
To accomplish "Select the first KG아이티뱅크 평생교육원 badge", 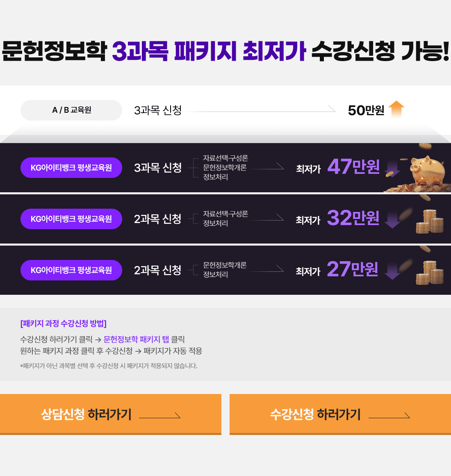I will click(71, 167).
